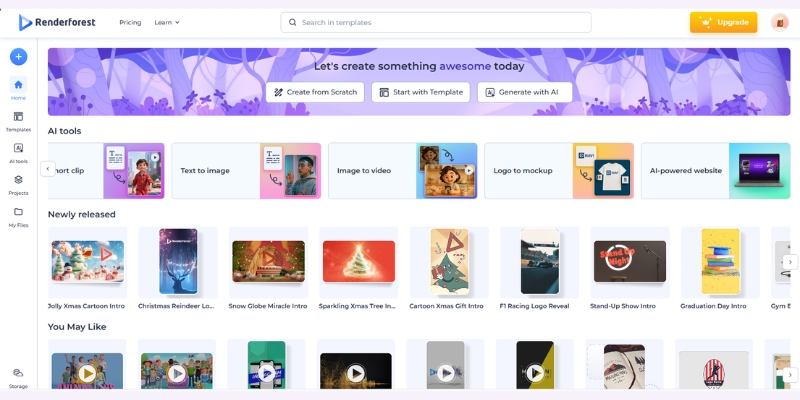Play the green phone mockup video
Screen dimensions: 800x400
[x=266, y=374]
